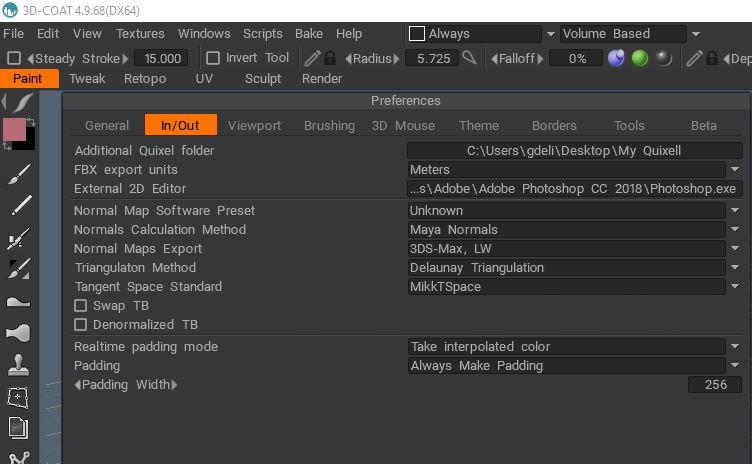Screen dimensions: 752x464
Task: Switch to the Sculpt room
Action: (x=263, y=79)
